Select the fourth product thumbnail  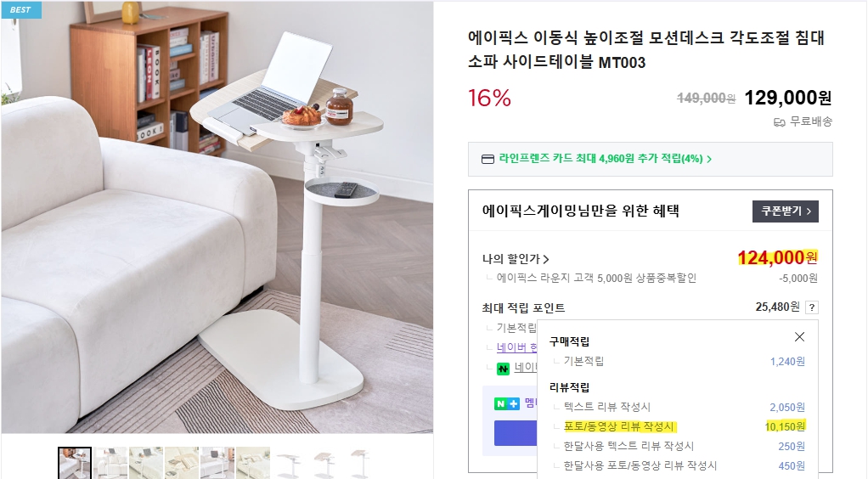182,463
